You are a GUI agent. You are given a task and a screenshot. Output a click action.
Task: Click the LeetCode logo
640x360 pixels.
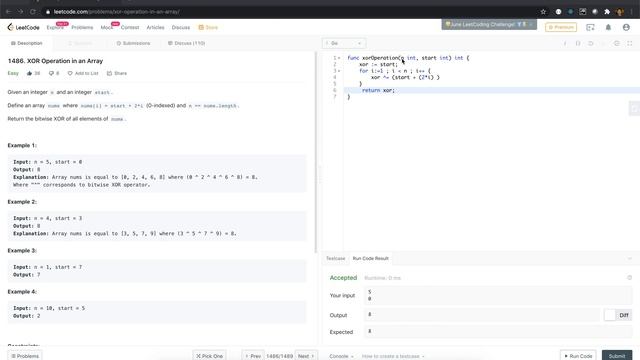click(23, 27)
